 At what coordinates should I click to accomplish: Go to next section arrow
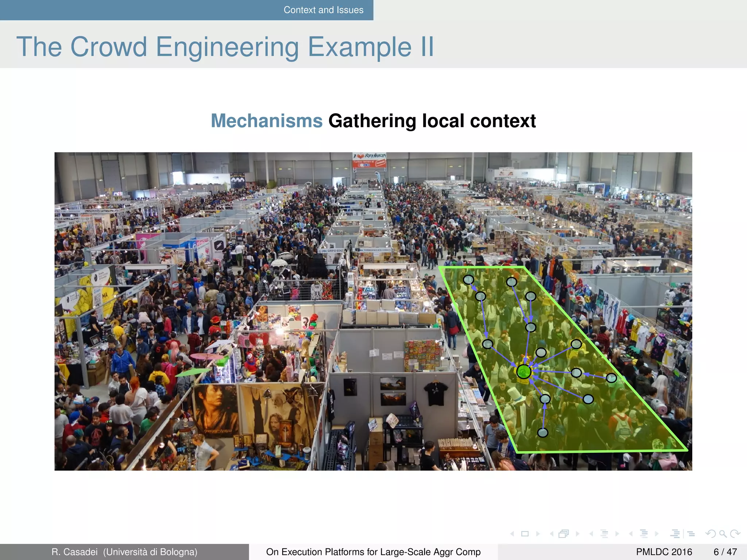coord(657,534)
